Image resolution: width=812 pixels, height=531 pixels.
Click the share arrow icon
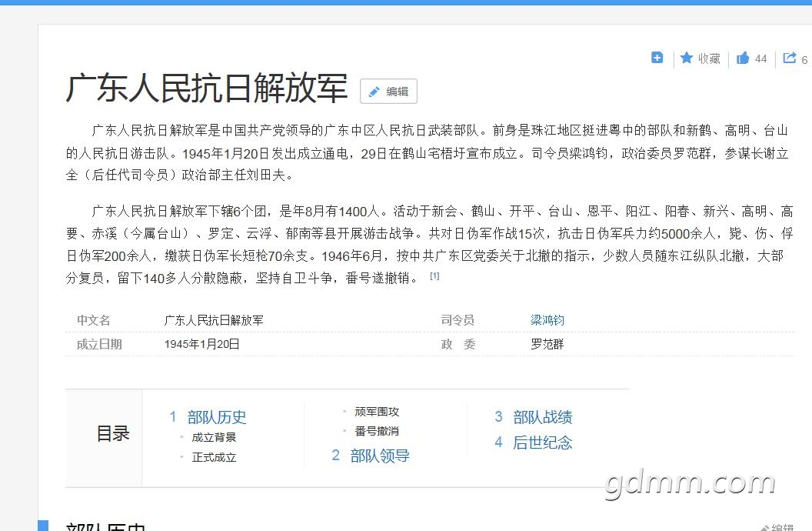click(x=790, y=58)
